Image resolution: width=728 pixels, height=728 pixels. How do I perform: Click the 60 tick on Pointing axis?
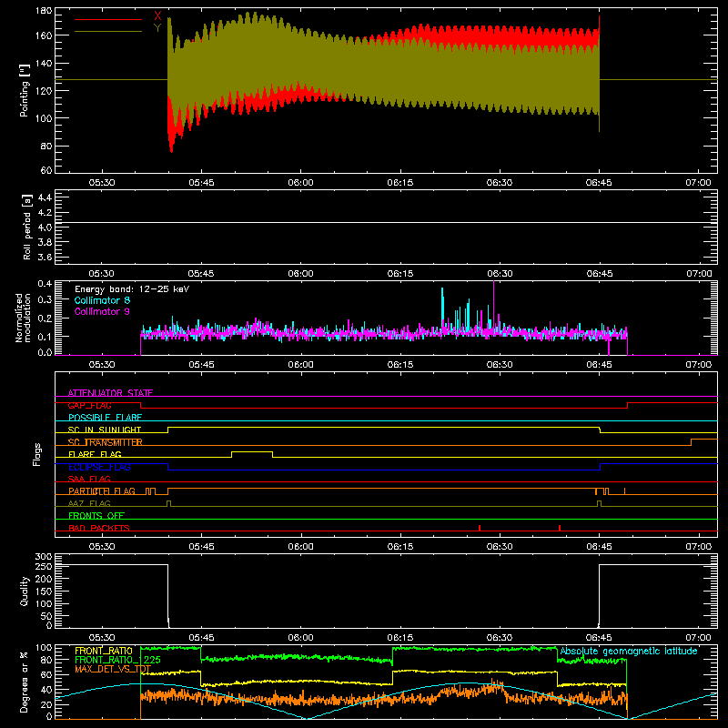[x=46, y=170]
